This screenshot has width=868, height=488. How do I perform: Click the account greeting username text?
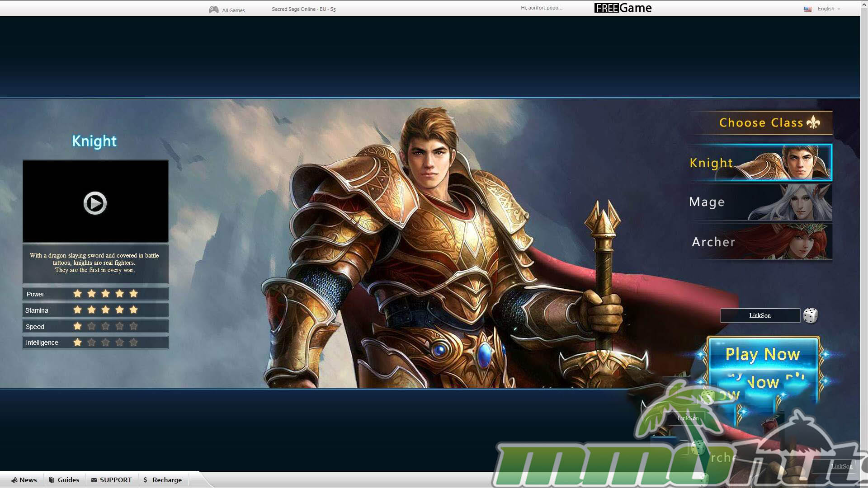tap(541, 8)
